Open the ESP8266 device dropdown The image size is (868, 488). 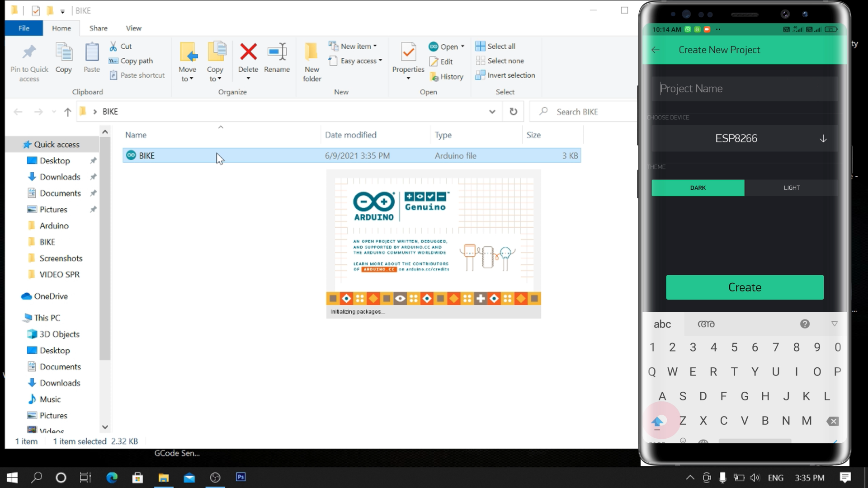(823, 138)
